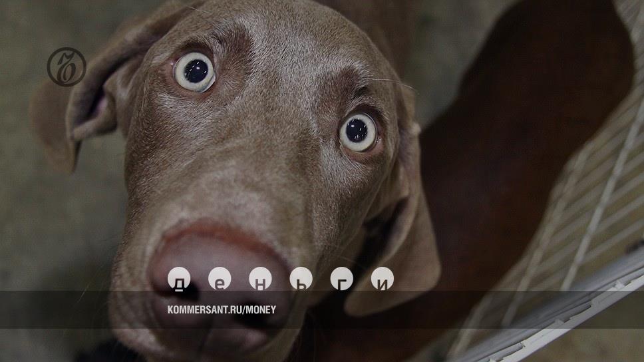Click the circle with letter г
Image resolution: width=644 pixels, height=362 pixels.
(x=341, y=279)
